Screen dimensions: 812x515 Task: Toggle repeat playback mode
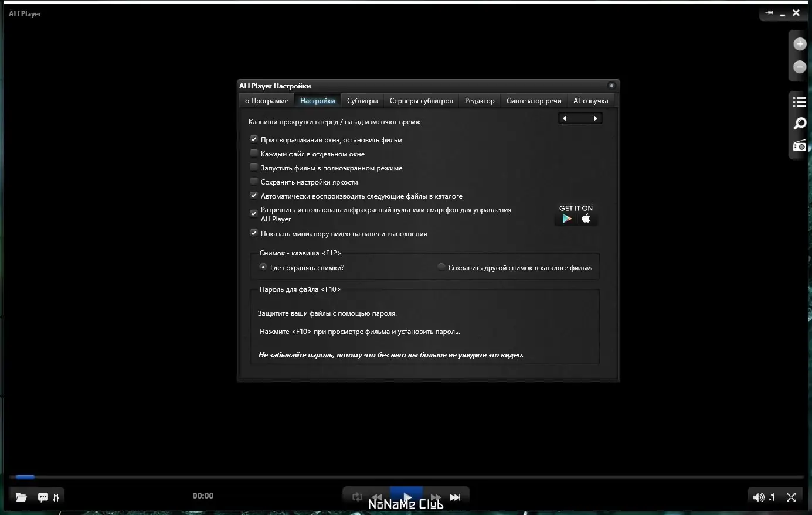(x=357, y=497)
